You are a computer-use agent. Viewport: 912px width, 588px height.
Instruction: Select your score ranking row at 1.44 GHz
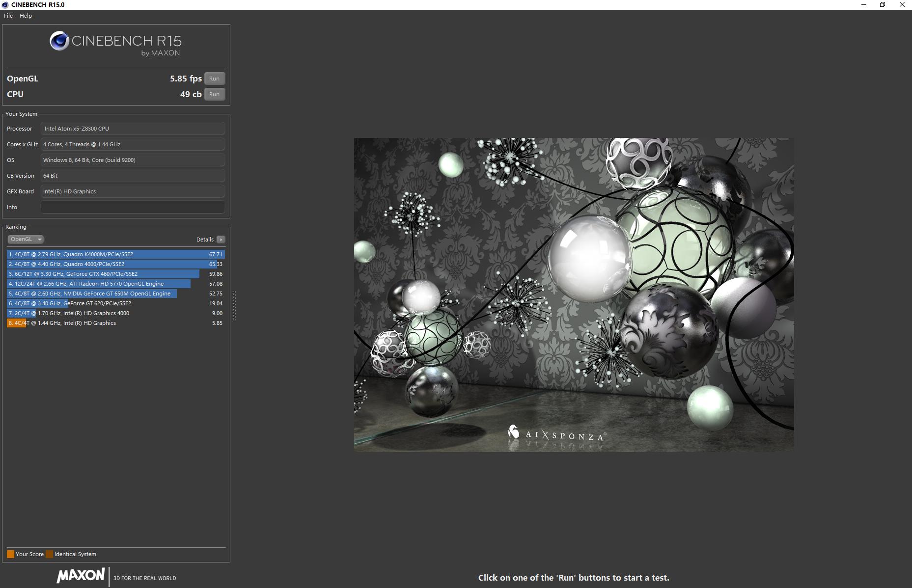click(115, 323)
